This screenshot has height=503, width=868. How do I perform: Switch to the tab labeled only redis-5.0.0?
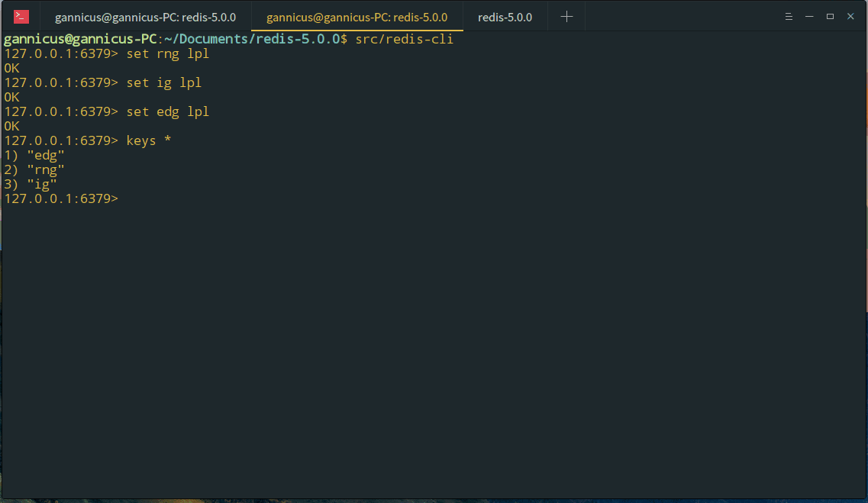(505, 17)
